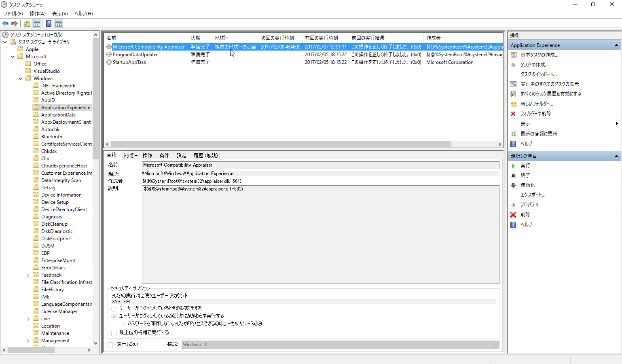The image size is (622, 364).
Task: Create a new folder via the folder icon
Action: click(513, 104)
